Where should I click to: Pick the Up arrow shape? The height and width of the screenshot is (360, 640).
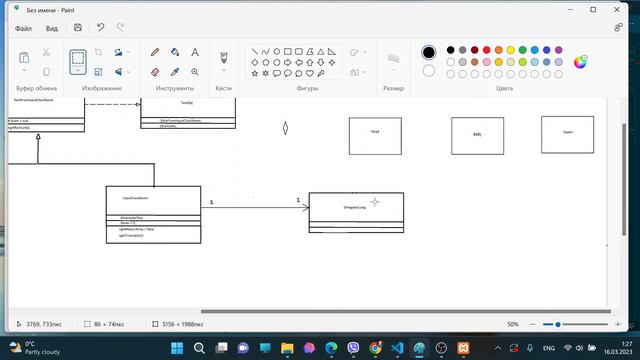(x=310, y=62)
